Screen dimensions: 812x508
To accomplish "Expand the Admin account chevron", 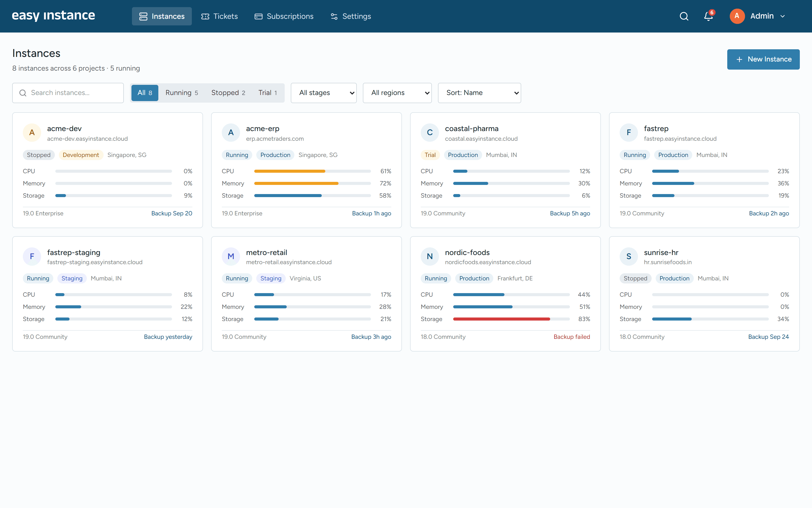I will point(783,16).
